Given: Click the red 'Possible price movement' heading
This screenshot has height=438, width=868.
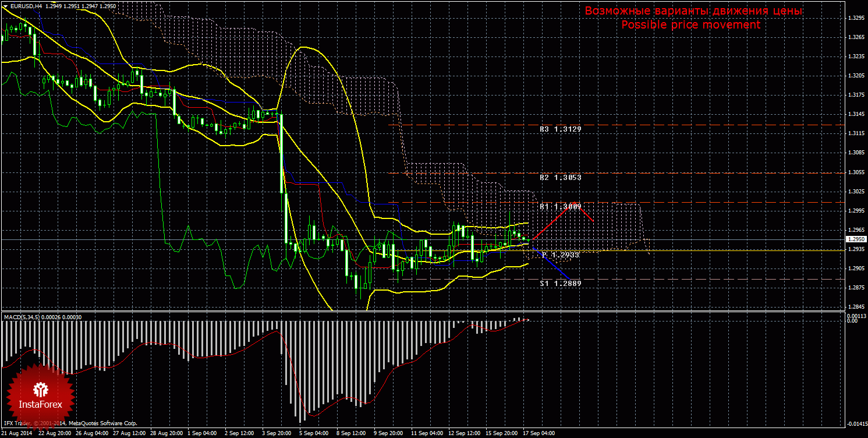Looking at the screenshot, I should coord(690,25).
